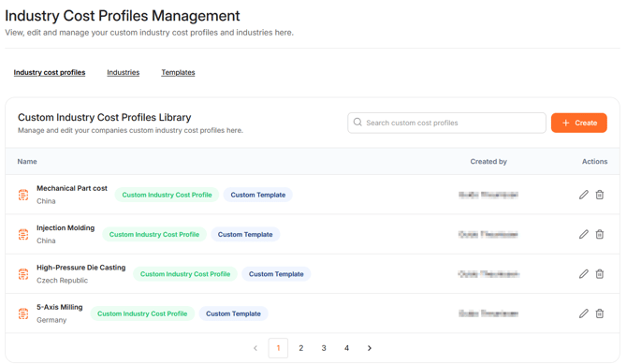Click the Name column header
The image size is (627, 364).
pyautogui.click(x=27, y=162)
